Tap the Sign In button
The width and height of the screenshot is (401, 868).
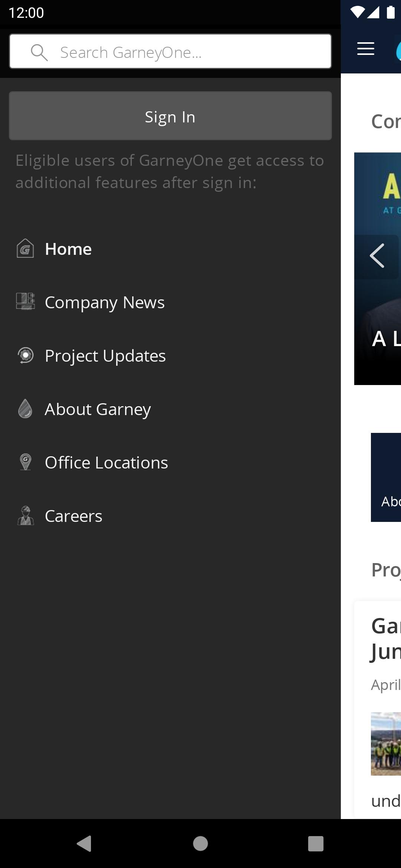tap(170, 116)
